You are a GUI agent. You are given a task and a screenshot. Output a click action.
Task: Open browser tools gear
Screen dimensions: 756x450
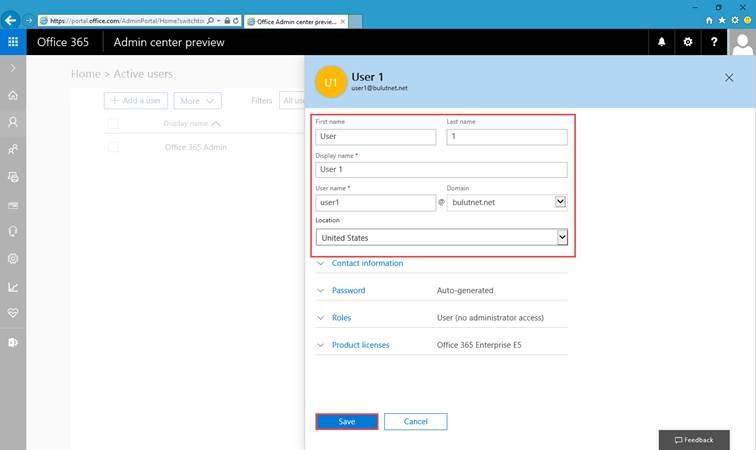click(x=735, y=20)
